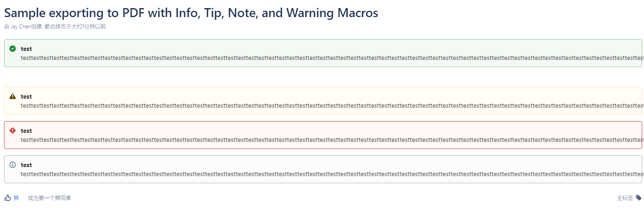Click the blue info circle icon
The height and width of the screenshot is (208, 644).
(13, 165)
